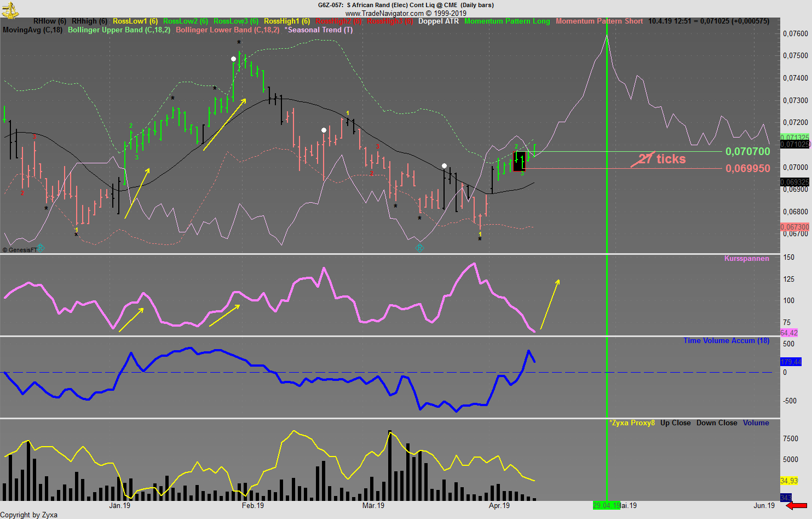This screenshot has height=519, width=812.
Task: Click the *Zyxa Proxy8 label
Action: coord(632,423)
